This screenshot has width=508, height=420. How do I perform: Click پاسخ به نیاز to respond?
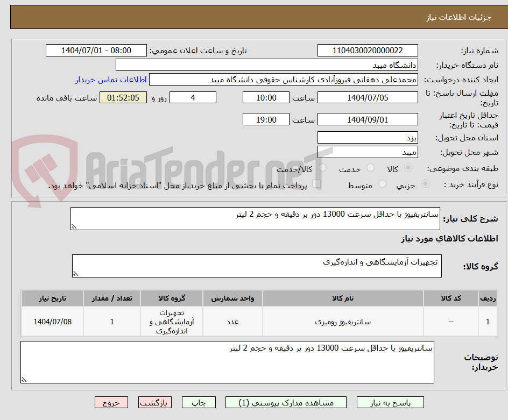390,402
